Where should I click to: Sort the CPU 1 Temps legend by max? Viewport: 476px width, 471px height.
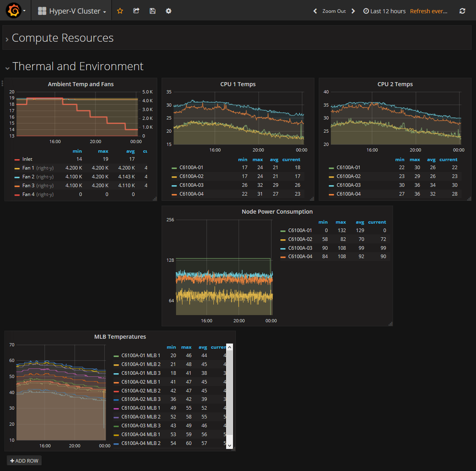257,159
